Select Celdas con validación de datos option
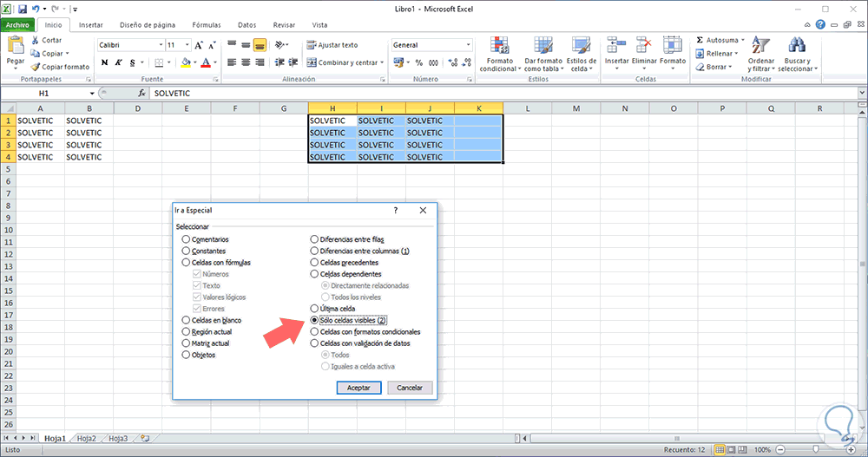Screen dimensions: 868x457 click(314, 343)
